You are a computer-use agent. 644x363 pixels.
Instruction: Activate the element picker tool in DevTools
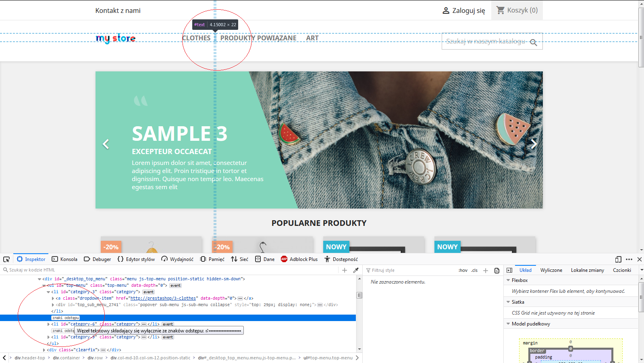pyautogui.click(x=6, y=259)
